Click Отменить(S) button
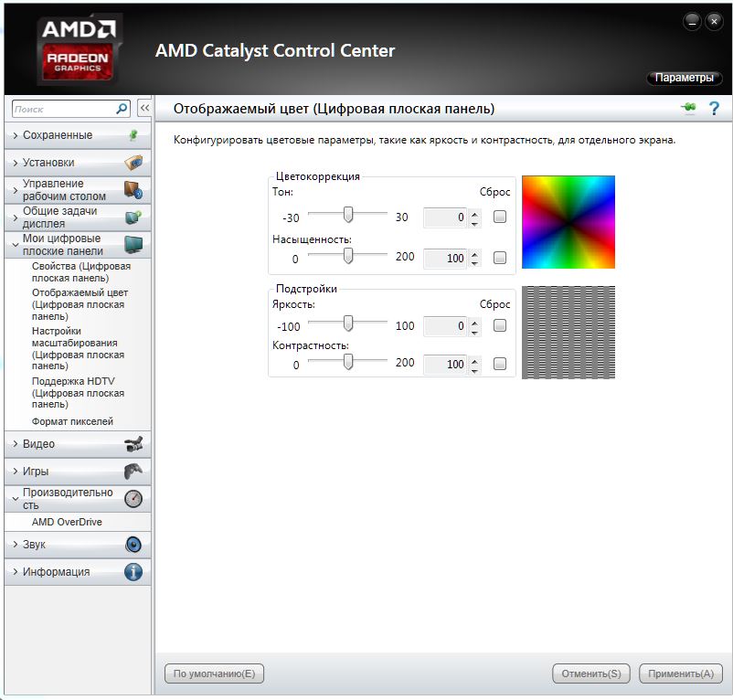This screenshot has height=700, width=733. click(x=591, y=673)
